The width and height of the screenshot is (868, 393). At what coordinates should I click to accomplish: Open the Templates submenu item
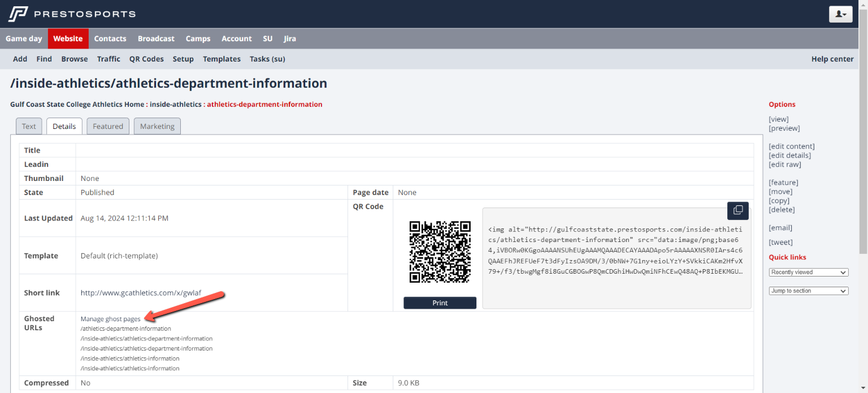click(x=222, y=59)
